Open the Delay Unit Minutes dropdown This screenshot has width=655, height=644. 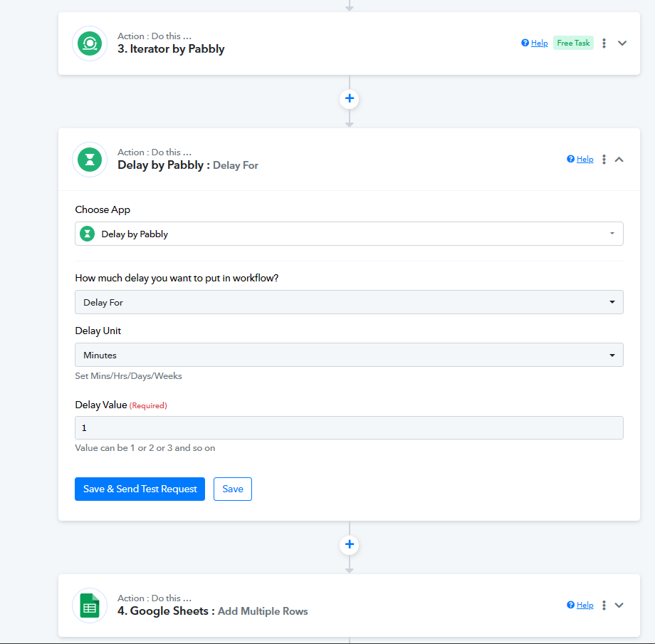click(349, 355)
